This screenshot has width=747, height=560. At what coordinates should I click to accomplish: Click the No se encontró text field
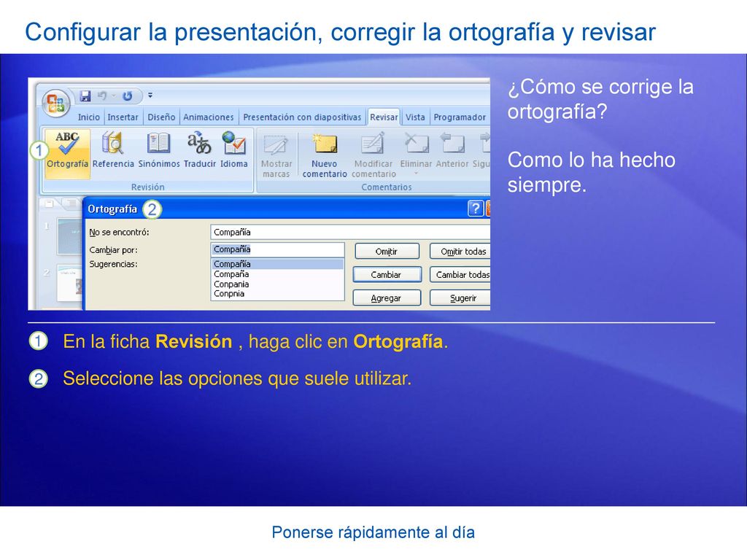(350, 233)
